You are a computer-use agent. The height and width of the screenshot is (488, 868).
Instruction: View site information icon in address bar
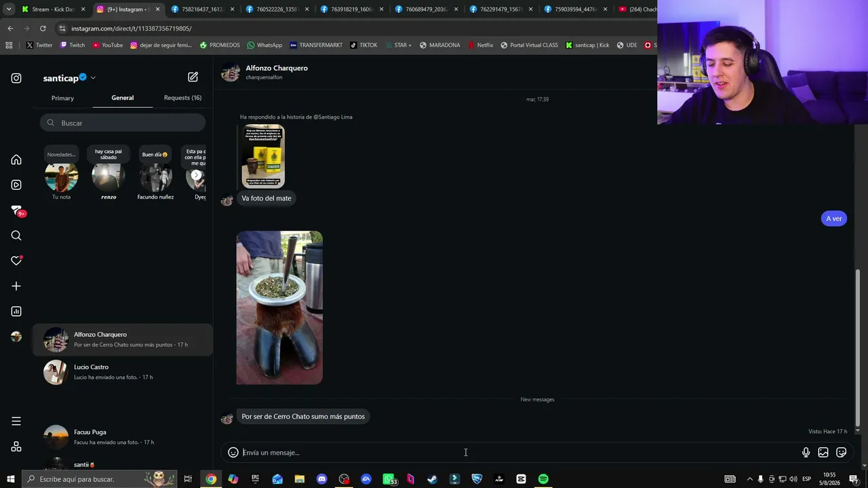pos(62,28)
